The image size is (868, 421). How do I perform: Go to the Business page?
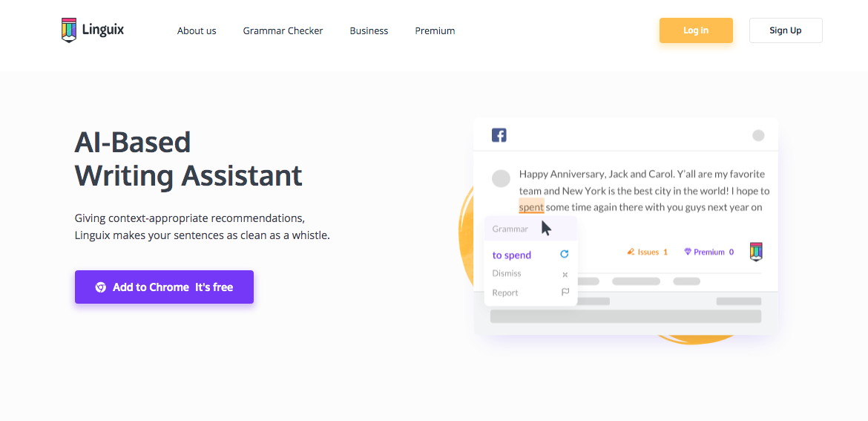click(x=369, y=31)
